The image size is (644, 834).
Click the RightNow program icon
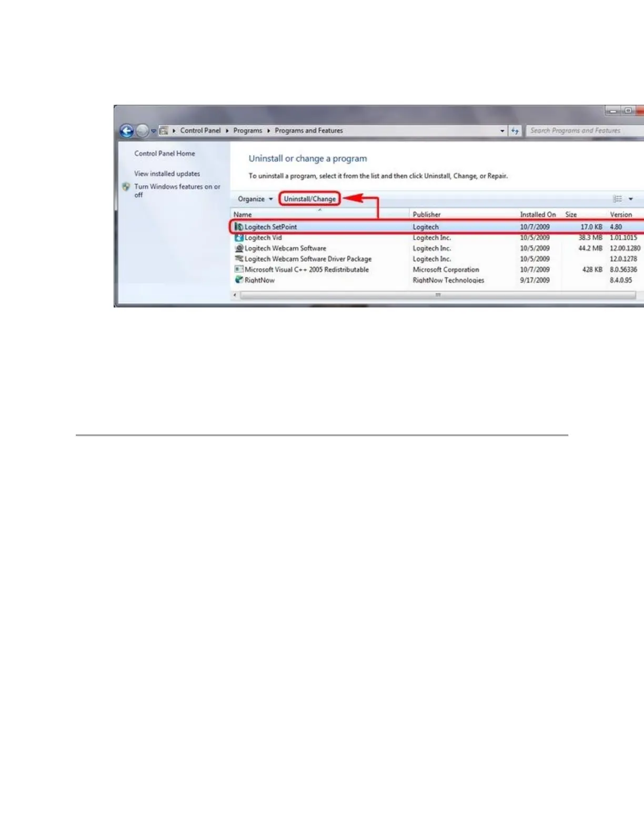click(239, 280)
